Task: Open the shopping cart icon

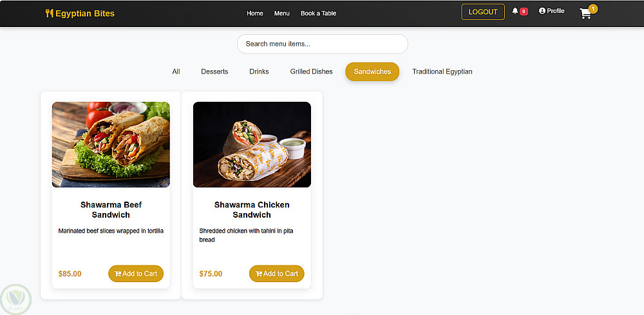Action: (x=585, y=13)
